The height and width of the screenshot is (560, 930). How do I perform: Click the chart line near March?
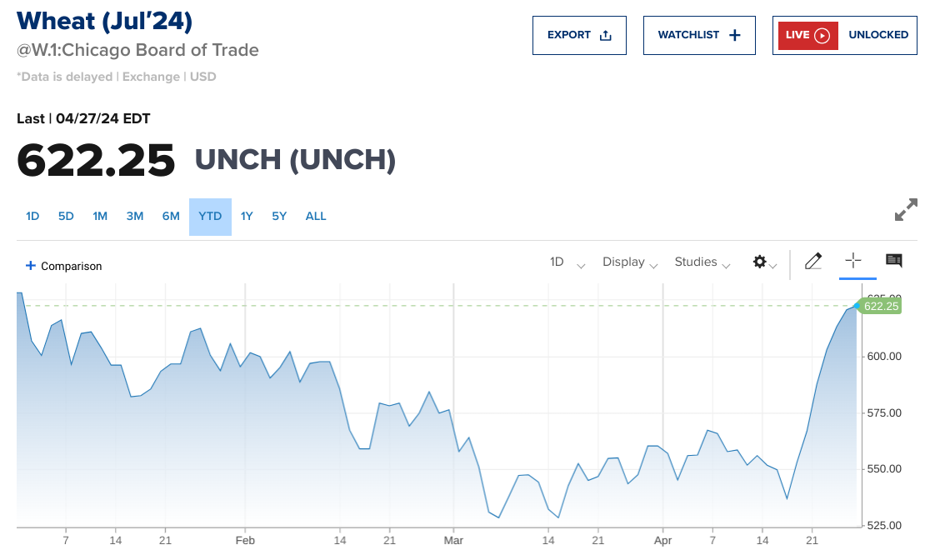pyautogui.click(x=459, y=451)
